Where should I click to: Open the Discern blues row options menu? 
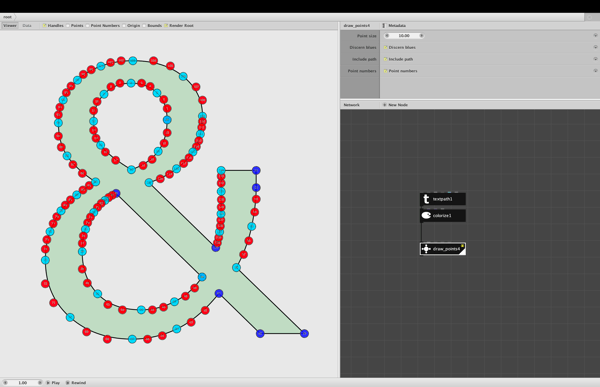pyautogui.click(x=595, y=47)
